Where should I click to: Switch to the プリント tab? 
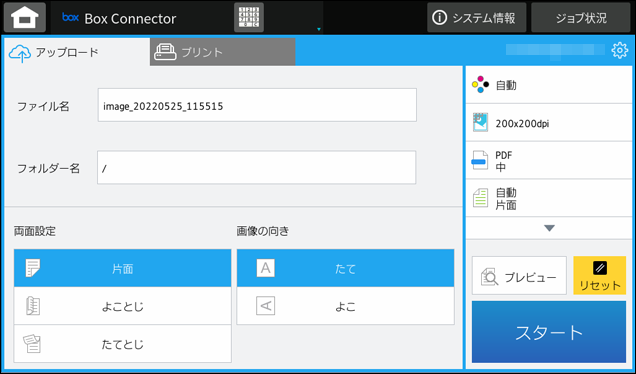pyautogui.click(x=222, y=52)
